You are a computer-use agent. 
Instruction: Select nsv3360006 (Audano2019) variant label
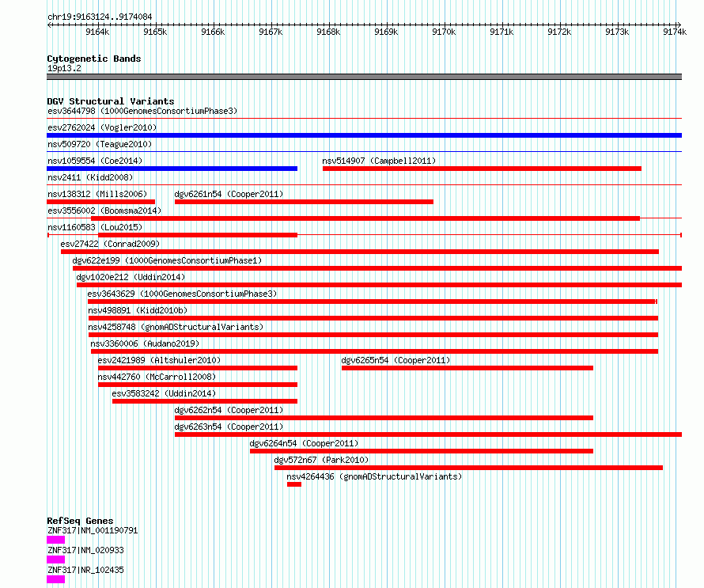click(145, 343)
